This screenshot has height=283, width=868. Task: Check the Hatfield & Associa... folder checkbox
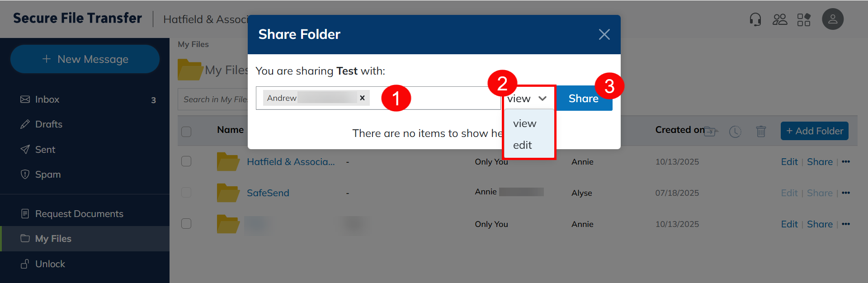coord(186,161)
